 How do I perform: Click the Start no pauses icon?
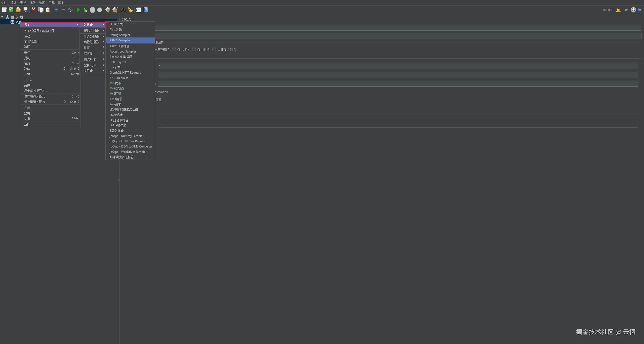86,10
